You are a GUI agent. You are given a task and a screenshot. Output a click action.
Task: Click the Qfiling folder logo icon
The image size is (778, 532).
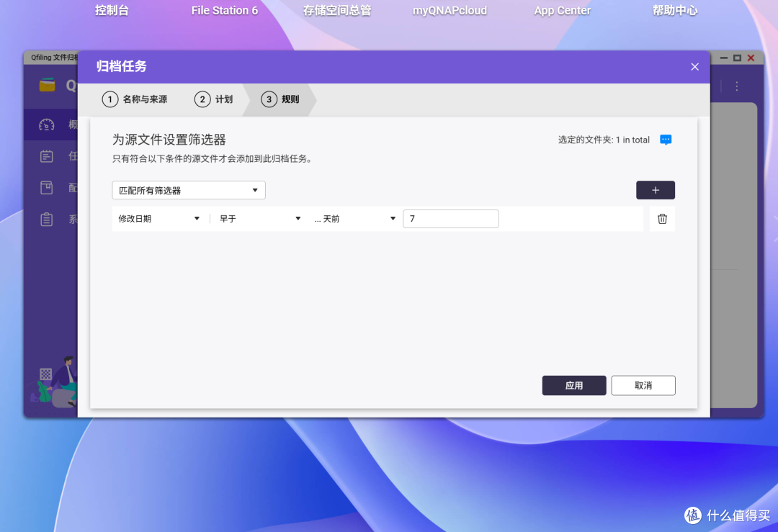click(x=47, y=85)
